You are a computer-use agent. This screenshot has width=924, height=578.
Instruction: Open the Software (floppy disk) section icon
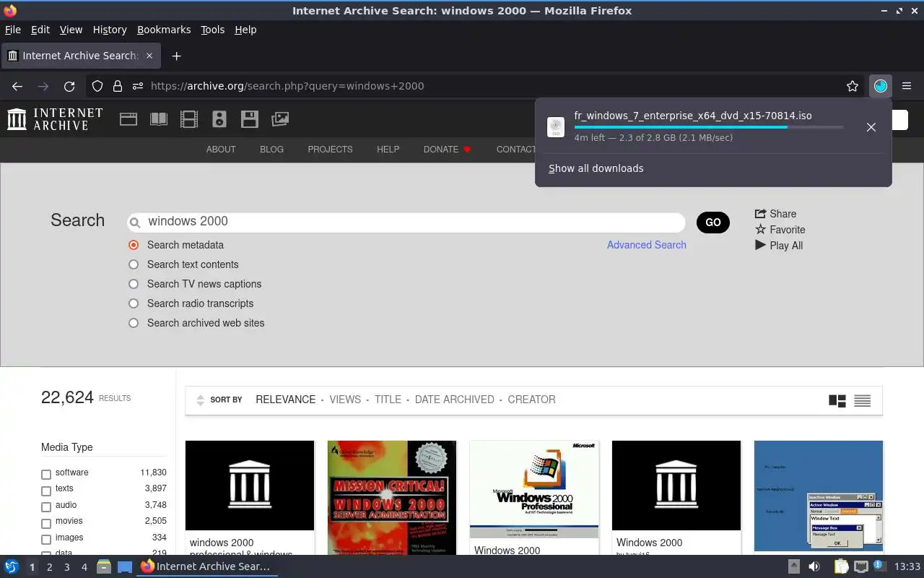[x=250, y=119]
